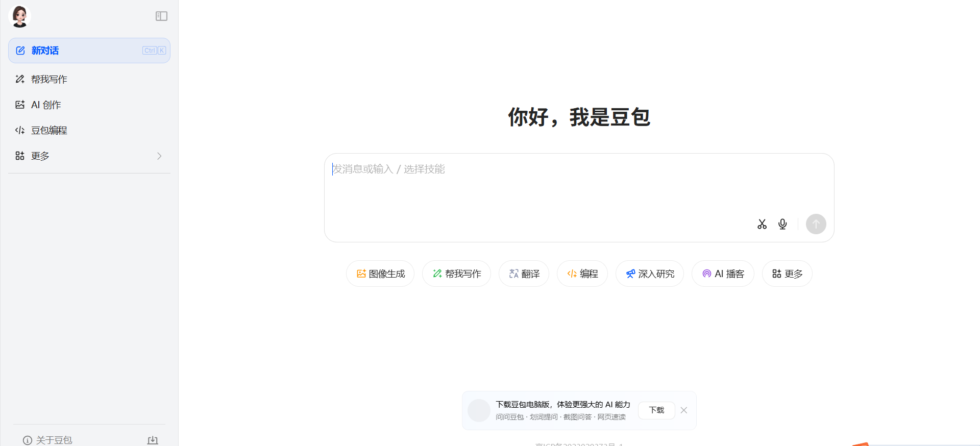Image resolution: width=980 pixels, height=446 pixels.
Task: Click the 下载 button in banner
Action: click(656, 410)
